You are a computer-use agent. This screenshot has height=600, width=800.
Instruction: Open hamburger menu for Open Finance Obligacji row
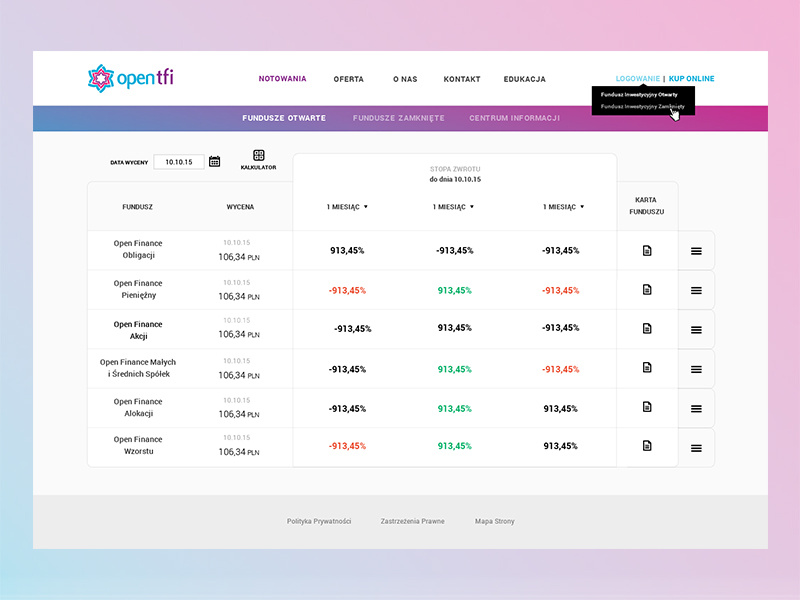click(696, 251)
